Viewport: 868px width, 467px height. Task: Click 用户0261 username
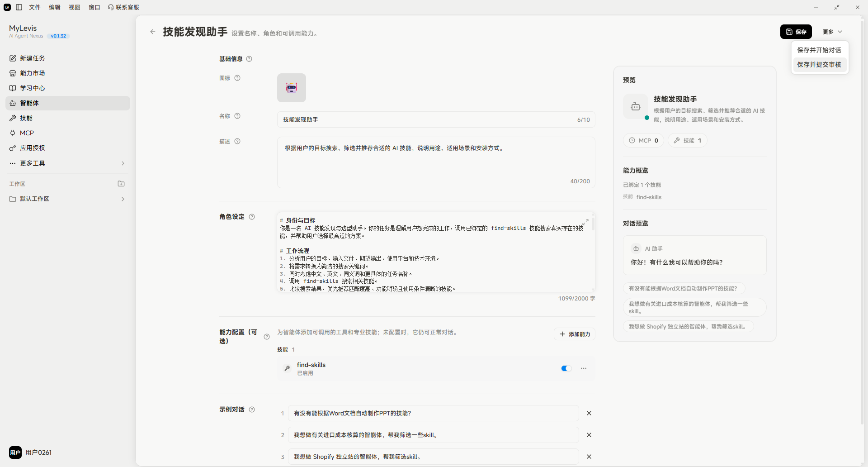(x=38, y=453)
